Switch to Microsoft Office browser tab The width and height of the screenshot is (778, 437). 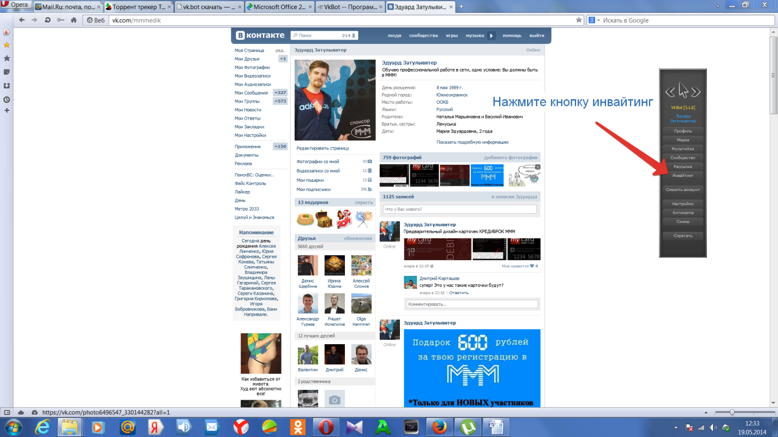(278, 7)
